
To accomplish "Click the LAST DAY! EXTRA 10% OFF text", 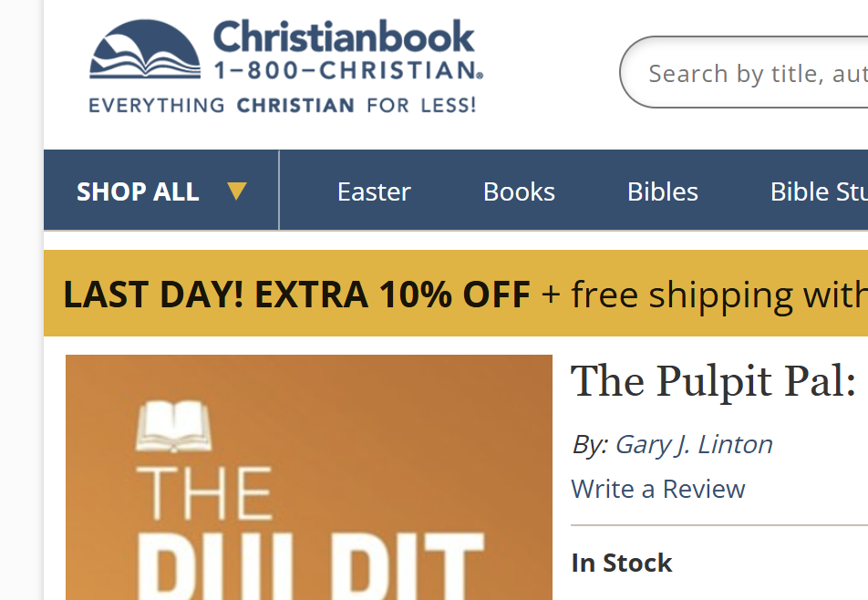I will tap(296, 295).
